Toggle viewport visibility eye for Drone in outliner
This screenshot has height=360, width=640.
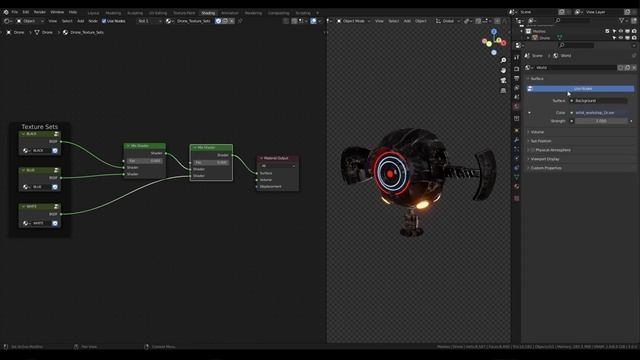[x=621, y=38]
